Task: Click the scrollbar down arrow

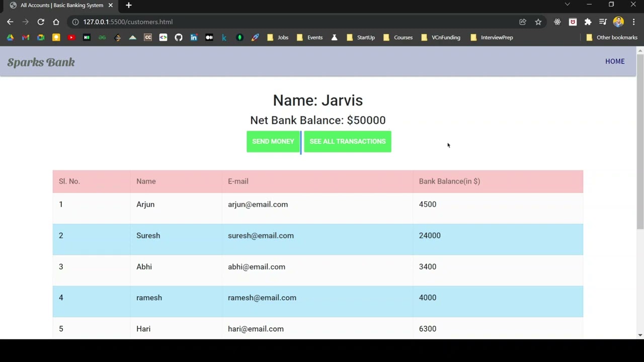Action: click(640, 335)
